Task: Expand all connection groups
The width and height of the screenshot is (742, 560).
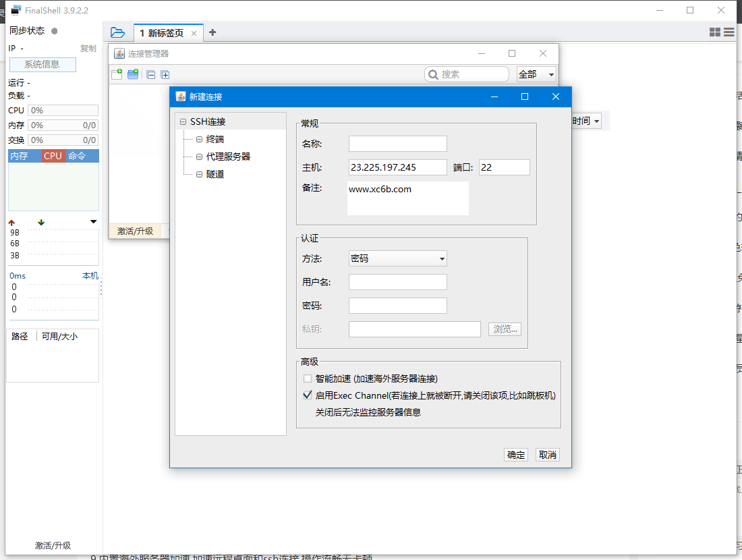Action: coord(165,74)
